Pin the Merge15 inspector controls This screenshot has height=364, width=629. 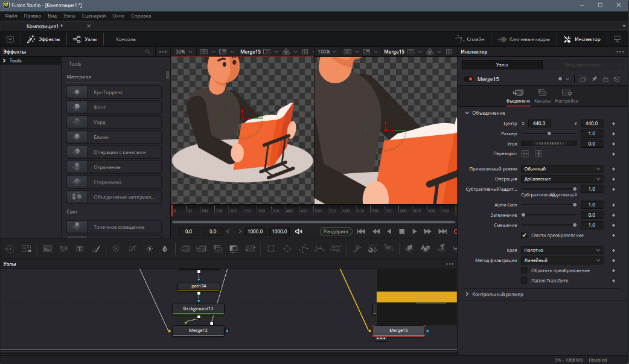594,79
